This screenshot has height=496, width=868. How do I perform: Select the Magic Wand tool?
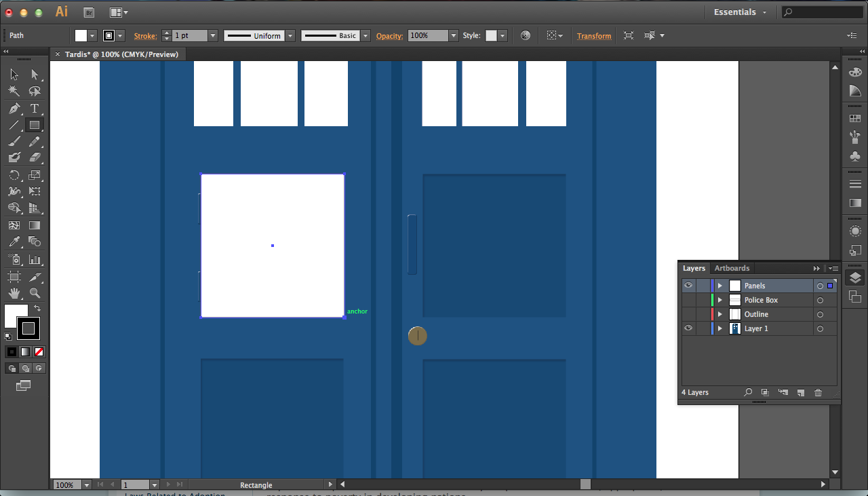click(x=14, y=91)
